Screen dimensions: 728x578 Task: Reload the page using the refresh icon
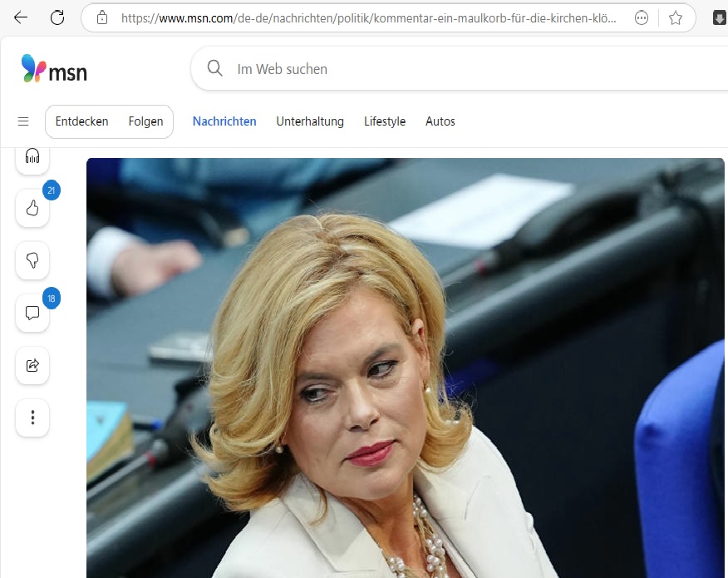(57, 17)
